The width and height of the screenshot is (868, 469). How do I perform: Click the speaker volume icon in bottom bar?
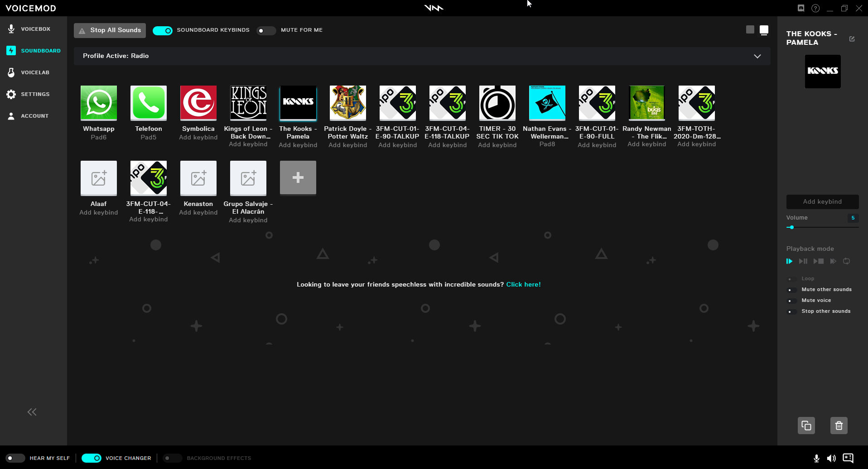(831, 458)
